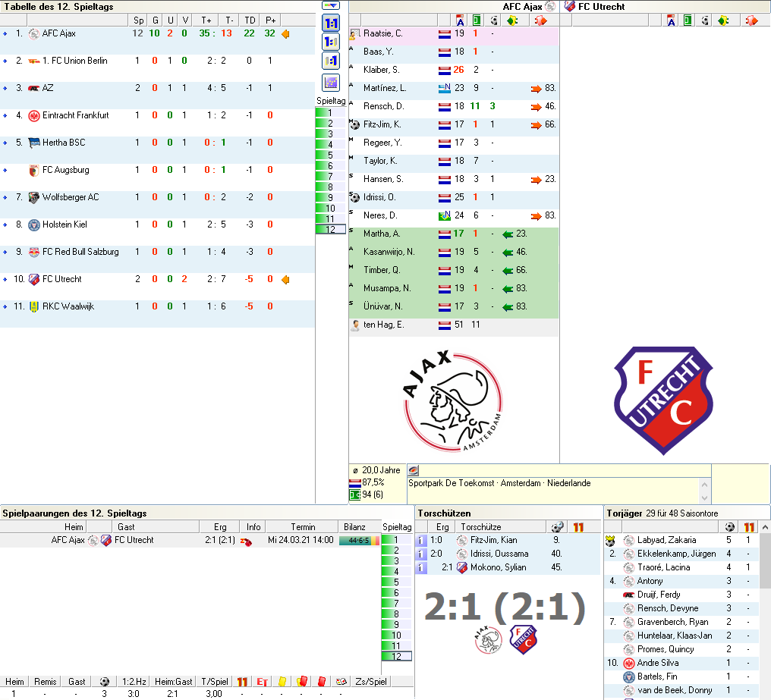Image resolution: width=771 pixels, height=700 pixels.
Task: Click orange arrow next to FC Utrecht table row
Action: pyautogui.click(x=285, y=280)
